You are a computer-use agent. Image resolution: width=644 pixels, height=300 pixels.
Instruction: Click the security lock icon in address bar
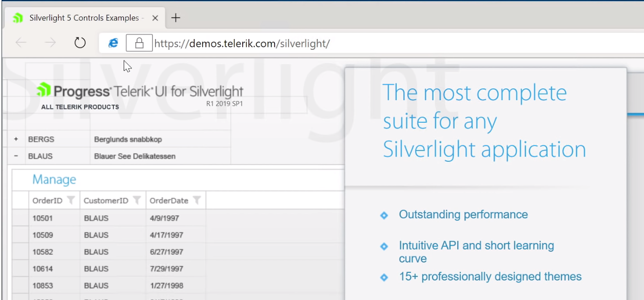(x=139, y=43)
